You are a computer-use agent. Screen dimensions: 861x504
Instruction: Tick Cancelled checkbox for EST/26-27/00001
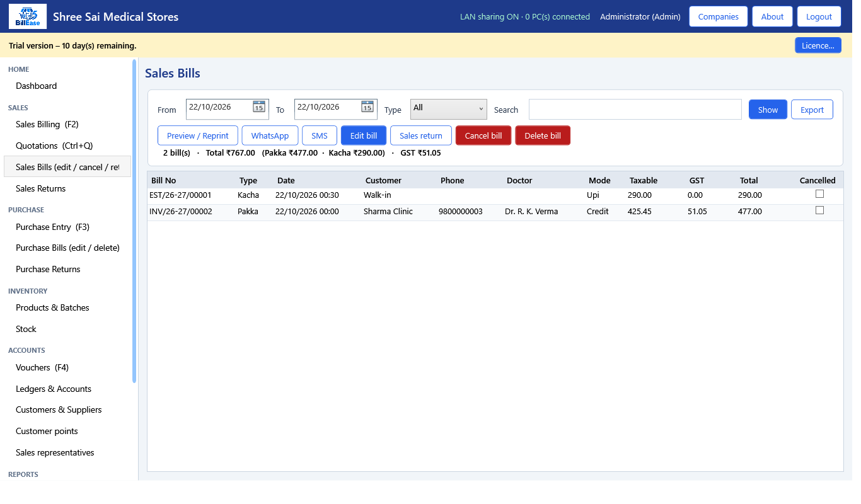point(819,194)
